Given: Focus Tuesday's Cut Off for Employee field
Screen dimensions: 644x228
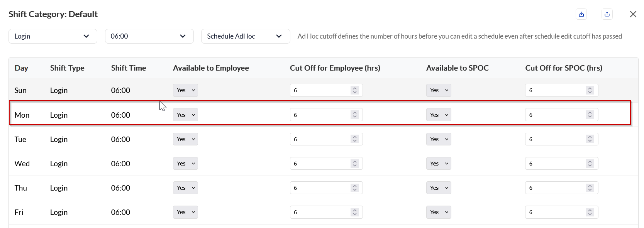Looking at the screenshot, I should click(x=320, y=139).
